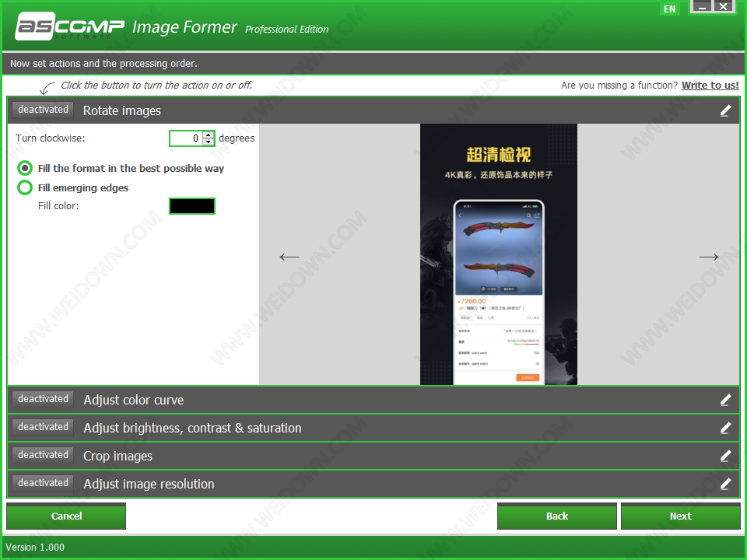747x560 pixels.
Task: Open the pencil icon for brightness, contrast & saturation
Action: click(x=725, y=428)
